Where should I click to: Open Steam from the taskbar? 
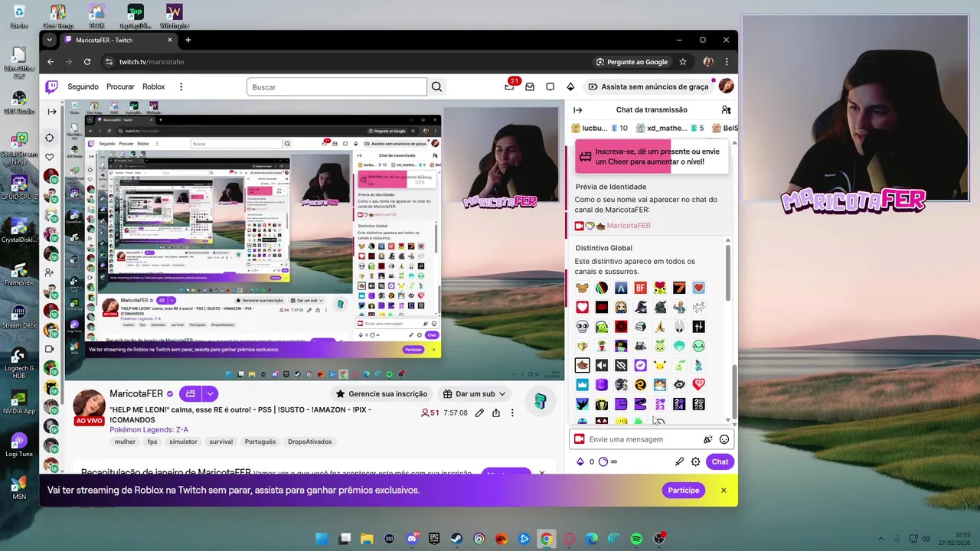(456, 539)
